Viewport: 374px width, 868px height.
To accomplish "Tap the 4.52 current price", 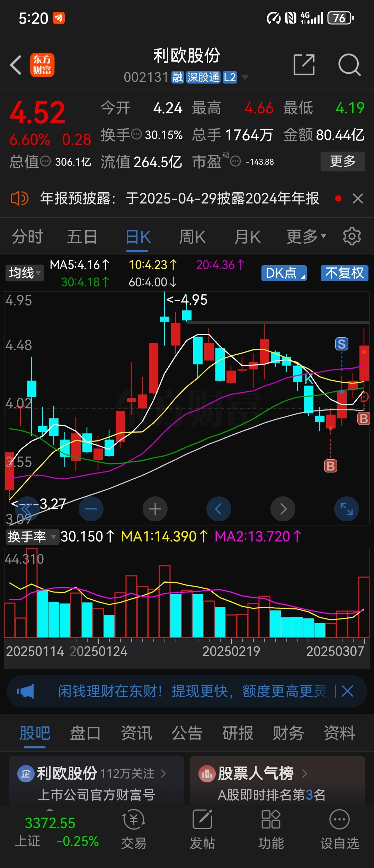I will tap(37, 112).
